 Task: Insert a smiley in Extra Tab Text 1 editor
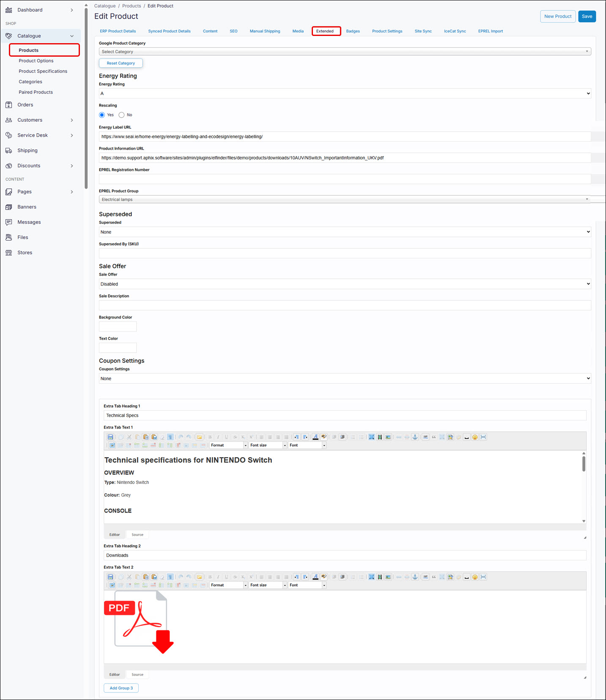[475, 437]
